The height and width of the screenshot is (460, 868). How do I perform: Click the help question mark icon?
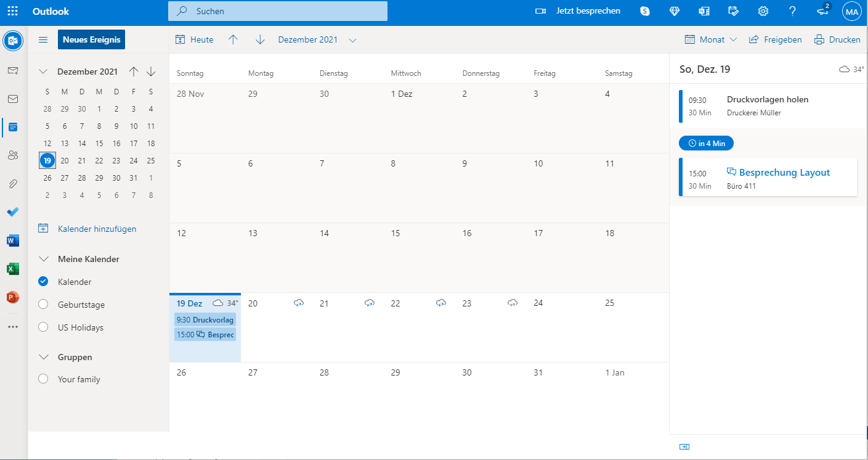792,11
